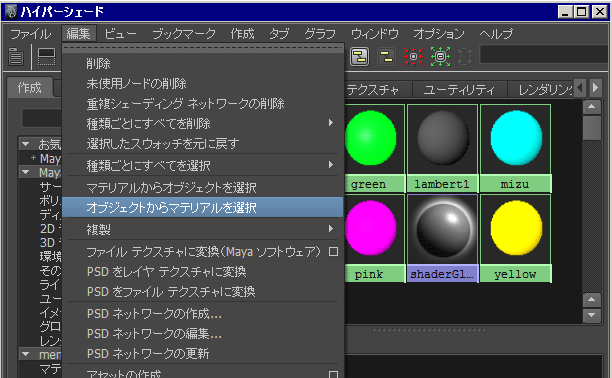The image size is (612, 378).
Task: Click the greyed output connections icon
Action: click(x=465, y=57)
